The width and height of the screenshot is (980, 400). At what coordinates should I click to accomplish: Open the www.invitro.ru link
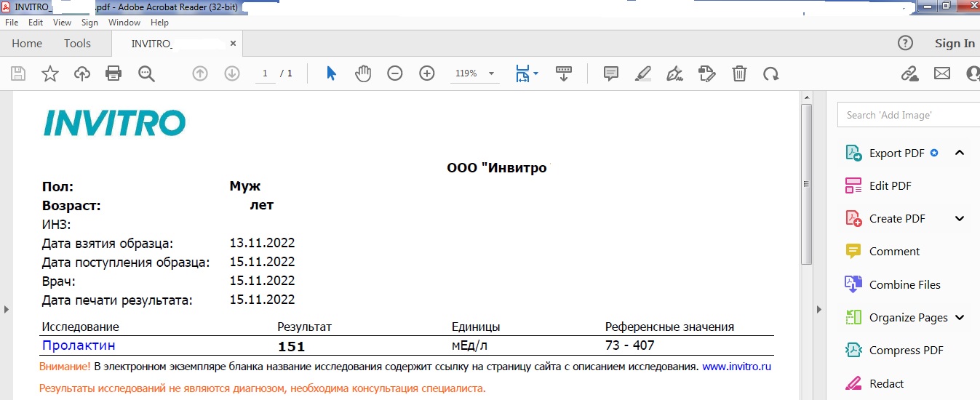click(736, 367)
